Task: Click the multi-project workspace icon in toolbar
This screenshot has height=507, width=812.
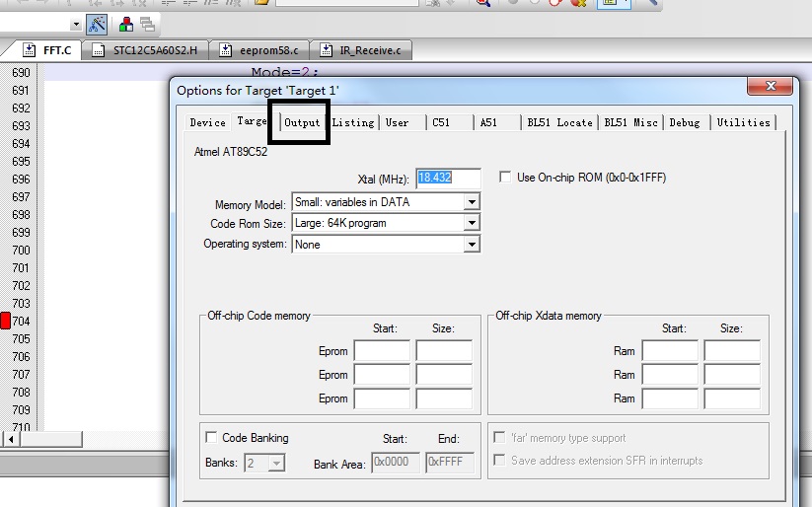Action: pyautogui.click(x=148, y=25)
